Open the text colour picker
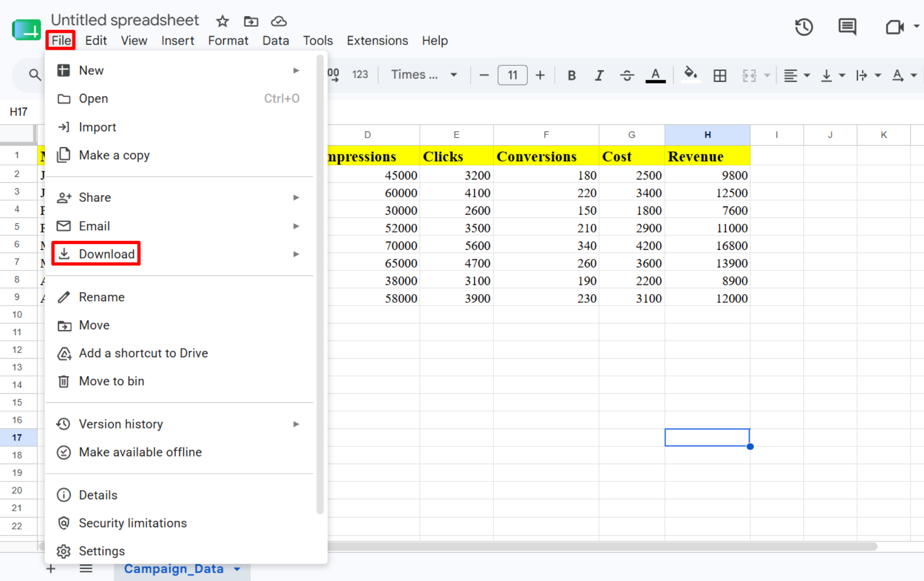 655,75
